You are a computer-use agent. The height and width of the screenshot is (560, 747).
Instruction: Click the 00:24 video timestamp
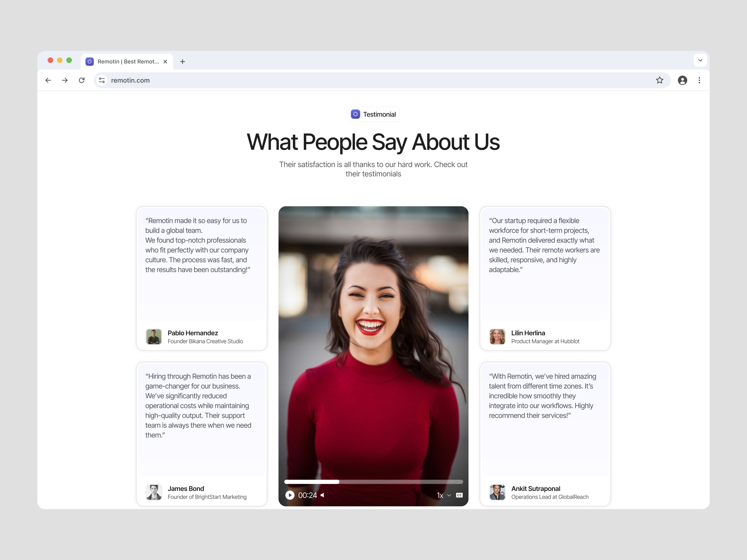(307, 495)
